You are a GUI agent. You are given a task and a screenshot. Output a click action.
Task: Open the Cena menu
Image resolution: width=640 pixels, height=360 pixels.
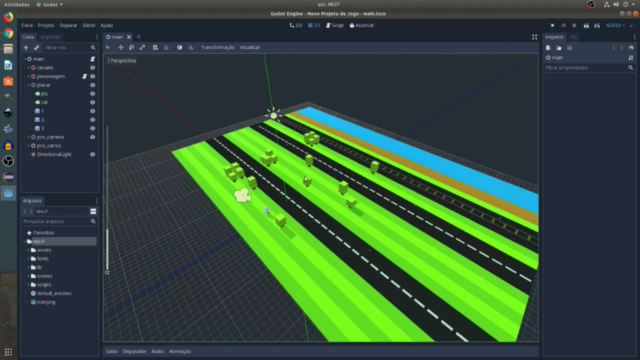point(27,25)
